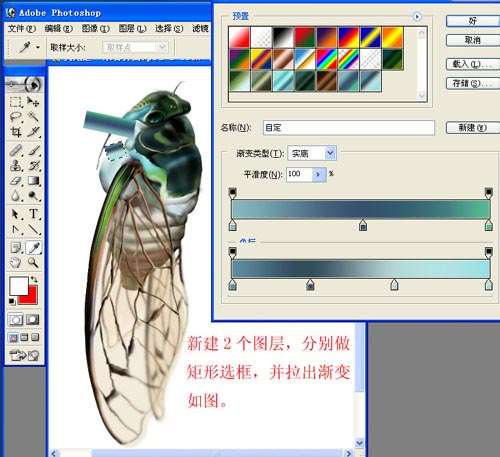
Task: Swap foreground and background colors
Action: pos(34,280)
